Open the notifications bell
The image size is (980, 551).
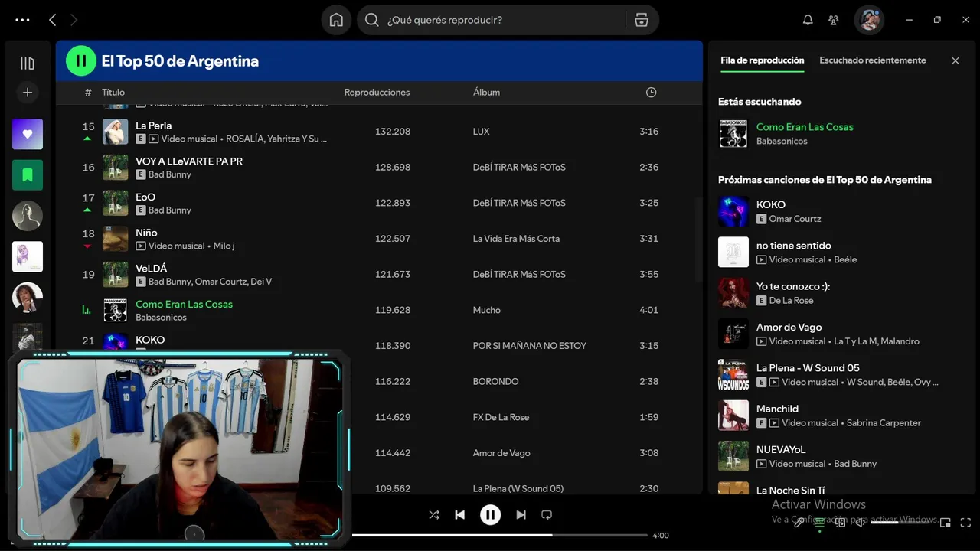(x=808, y=20)
